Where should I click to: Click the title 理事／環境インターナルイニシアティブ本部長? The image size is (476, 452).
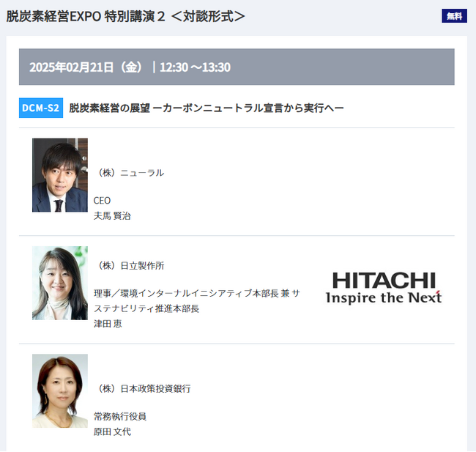197,301
